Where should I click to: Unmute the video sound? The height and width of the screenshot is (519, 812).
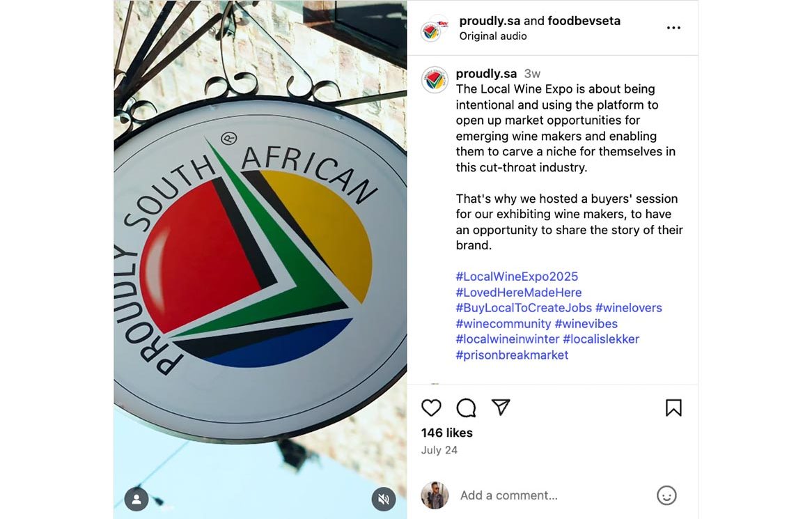coord(383,499)
